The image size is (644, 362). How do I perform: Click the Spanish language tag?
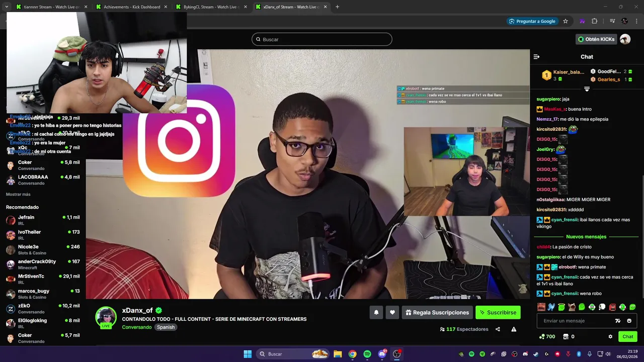(166, 327)
